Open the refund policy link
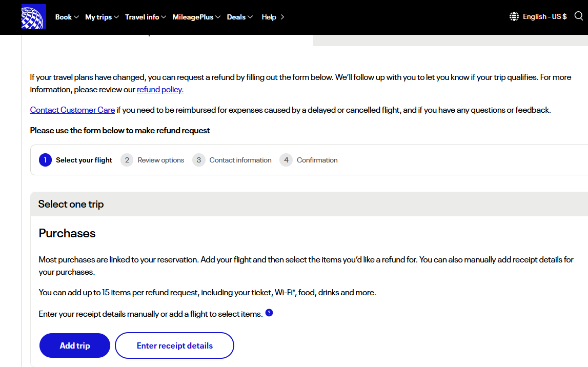The width and height of the screenshot is (588, 367). (x=160, y=90)
